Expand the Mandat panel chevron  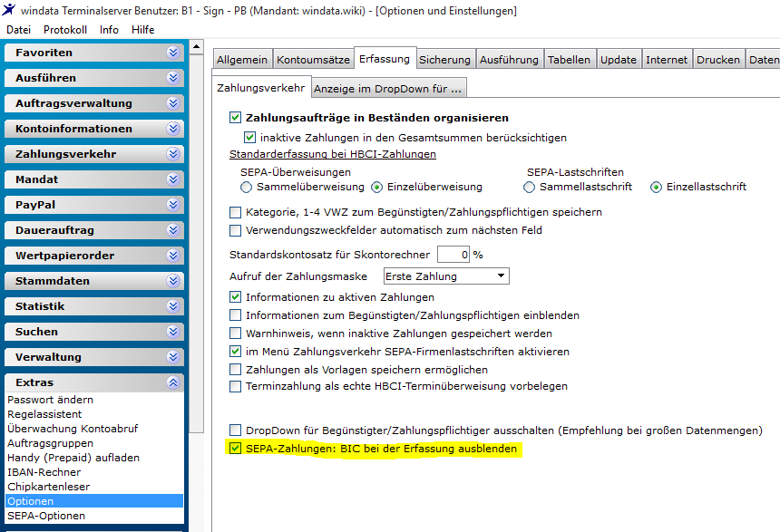coord(173,179)
